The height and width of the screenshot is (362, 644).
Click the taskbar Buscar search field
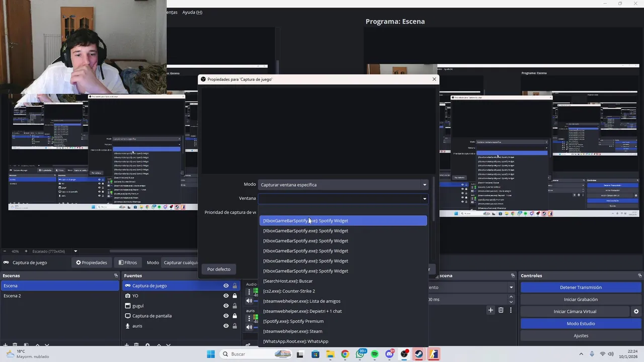click(x=257, y=354)
